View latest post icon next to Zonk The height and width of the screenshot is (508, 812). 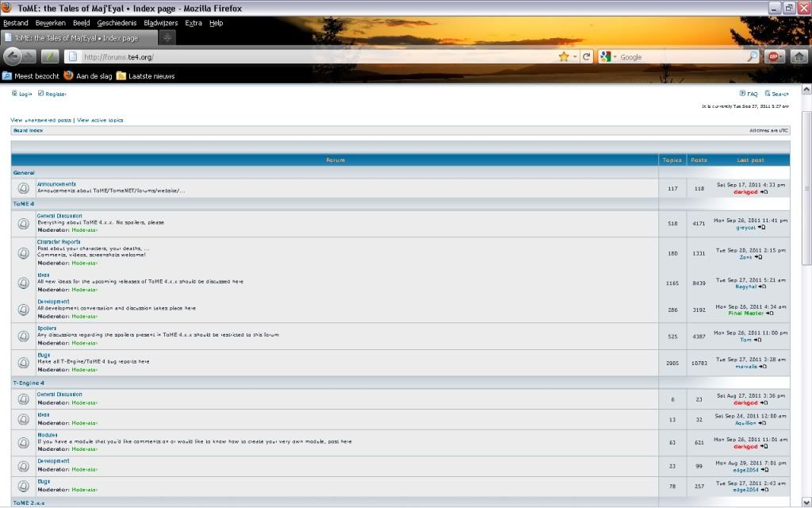coord(759,257)
